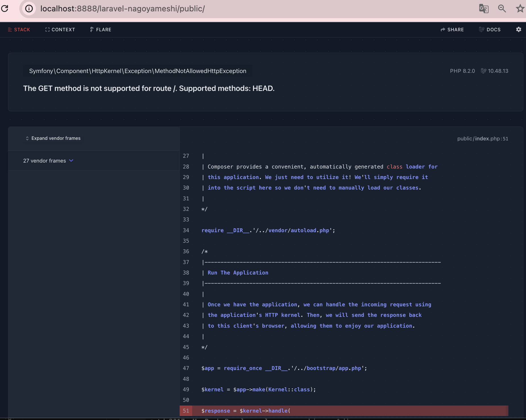
Task: Click line 49 $kernel make statement
Action: 258,390
